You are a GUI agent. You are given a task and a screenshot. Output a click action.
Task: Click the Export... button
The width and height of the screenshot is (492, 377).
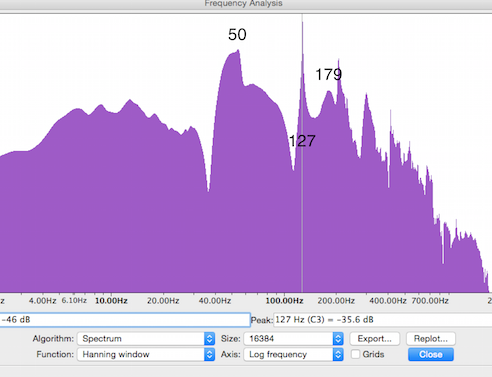pos(375,339)
